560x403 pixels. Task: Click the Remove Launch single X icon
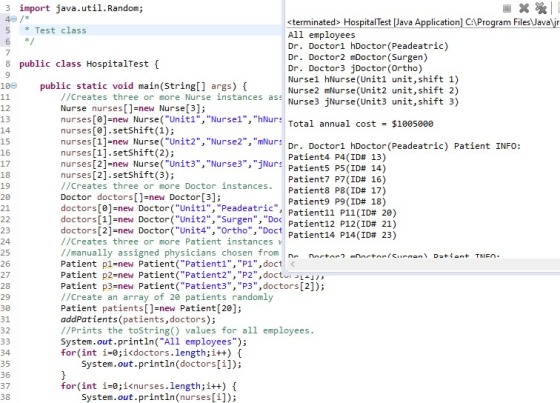coord(524,8)
